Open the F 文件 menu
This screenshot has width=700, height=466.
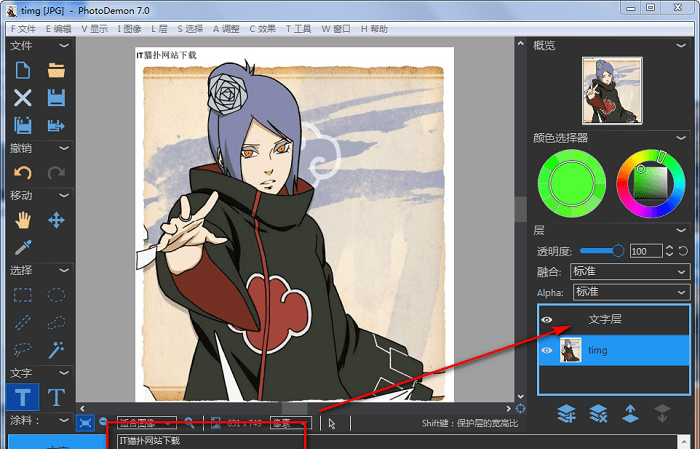pyautogui.click(x=23, y=29)
